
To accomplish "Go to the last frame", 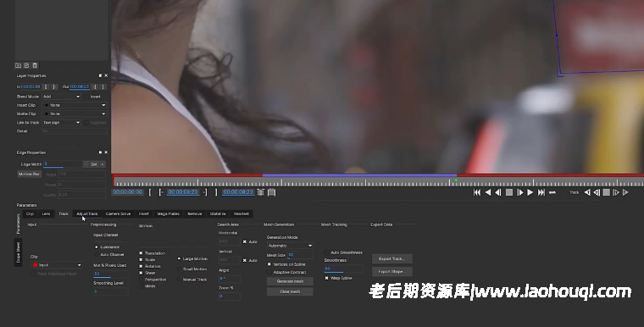I will tap(541, 192).
